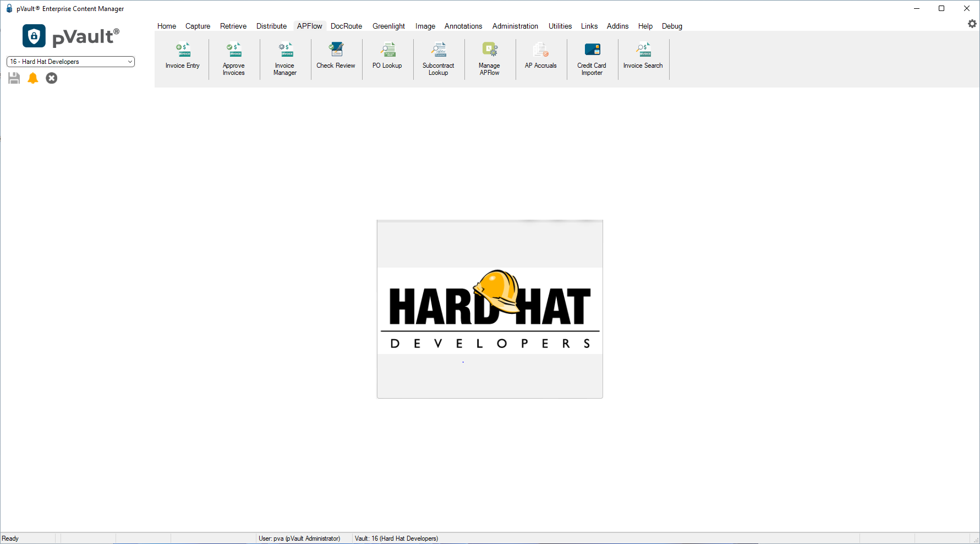Screen dimensions: 980x544
Task: Click the Hard Hat Developers logo image
Action: point(490,309)
